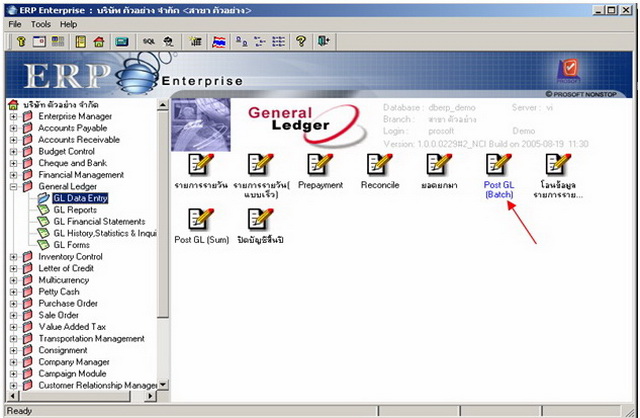Click the small icons view toolbar icon
The width and height of the screenshot is (640, 418).
click(x=260, y=41)
